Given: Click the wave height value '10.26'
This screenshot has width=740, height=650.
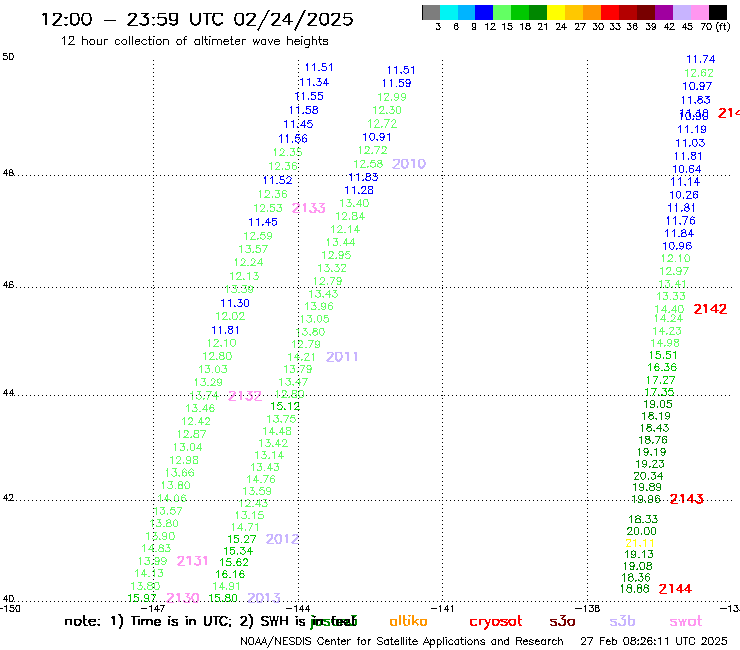Looking at the screenshot, I should 684,195.
